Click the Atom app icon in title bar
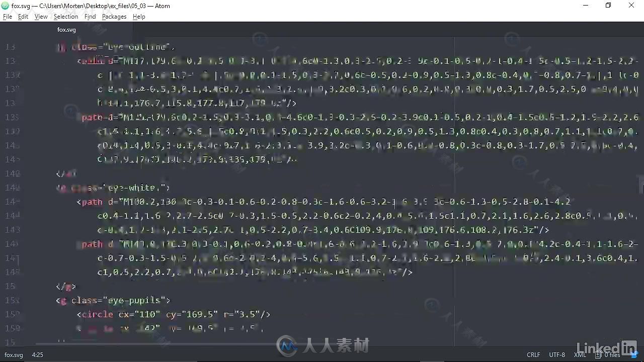The width and height of the screenshot is (644, 362). [x=6, y=6]
